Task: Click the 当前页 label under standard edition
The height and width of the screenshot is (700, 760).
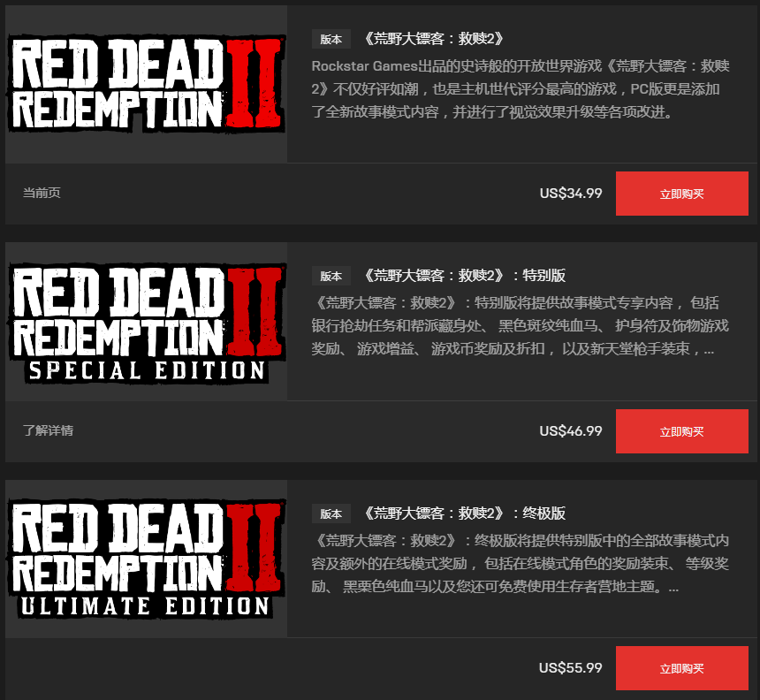Action: [42, 193]
